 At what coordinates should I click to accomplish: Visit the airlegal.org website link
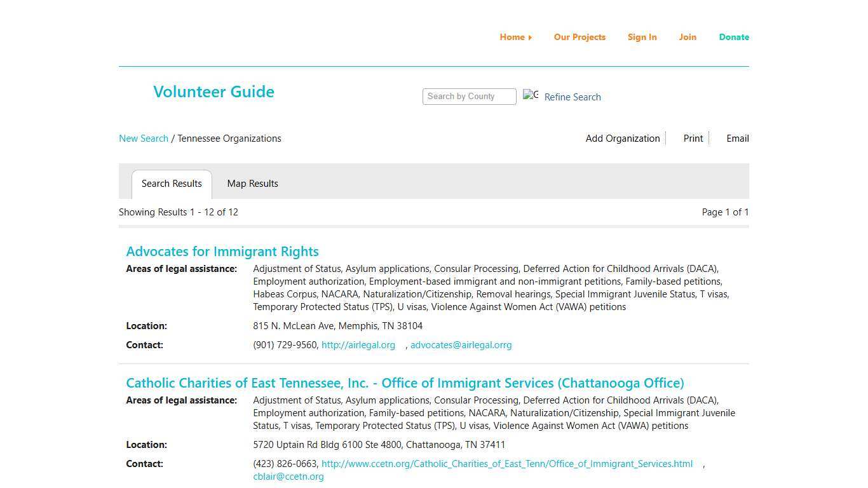click(x=358, y=345)
